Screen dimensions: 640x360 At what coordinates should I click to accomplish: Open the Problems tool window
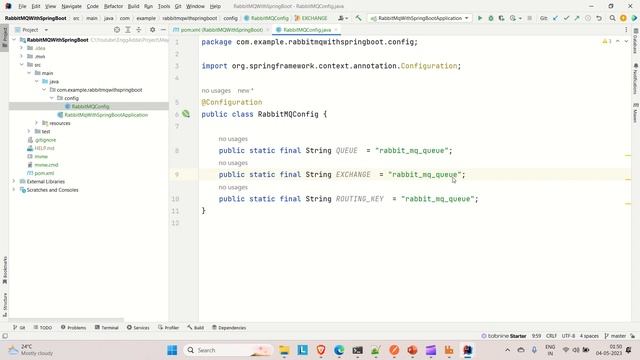(x=73, y=327)
